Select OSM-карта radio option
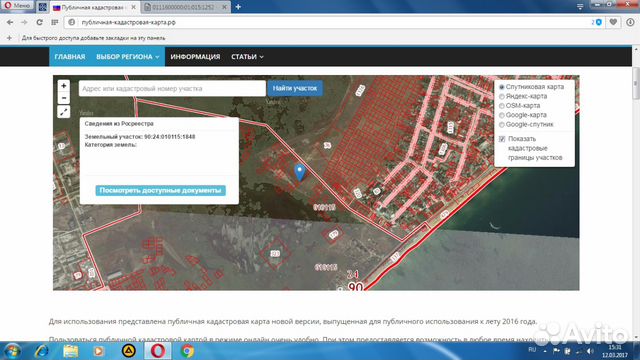 (502, 106)
